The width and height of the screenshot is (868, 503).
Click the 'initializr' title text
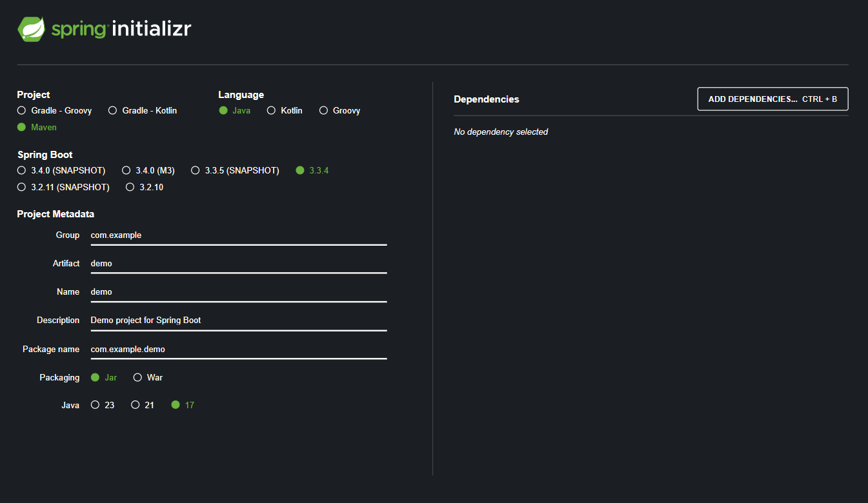point(152,29)
